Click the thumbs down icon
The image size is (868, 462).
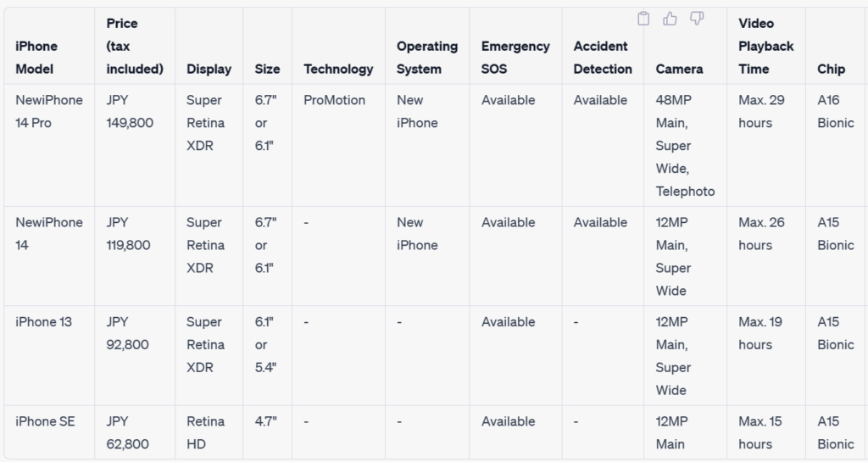pos(697,19)
